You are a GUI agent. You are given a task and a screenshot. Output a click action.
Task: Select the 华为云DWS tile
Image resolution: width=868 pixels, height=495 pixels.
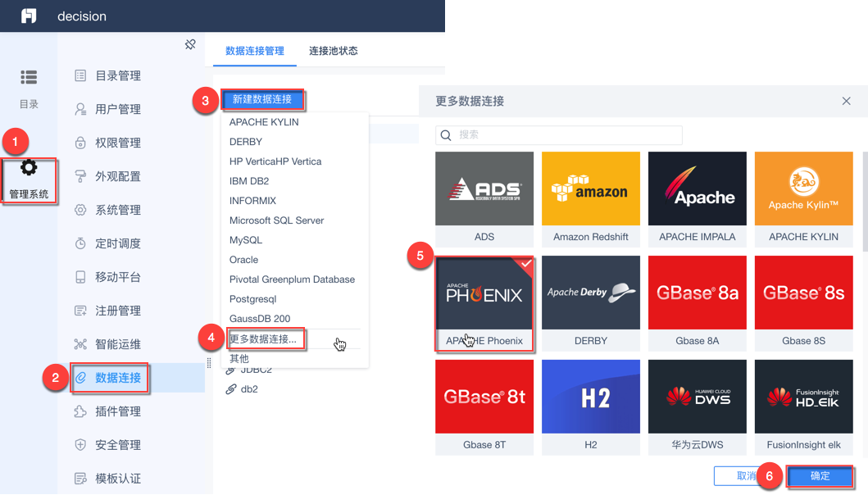(x=697, y=407)
